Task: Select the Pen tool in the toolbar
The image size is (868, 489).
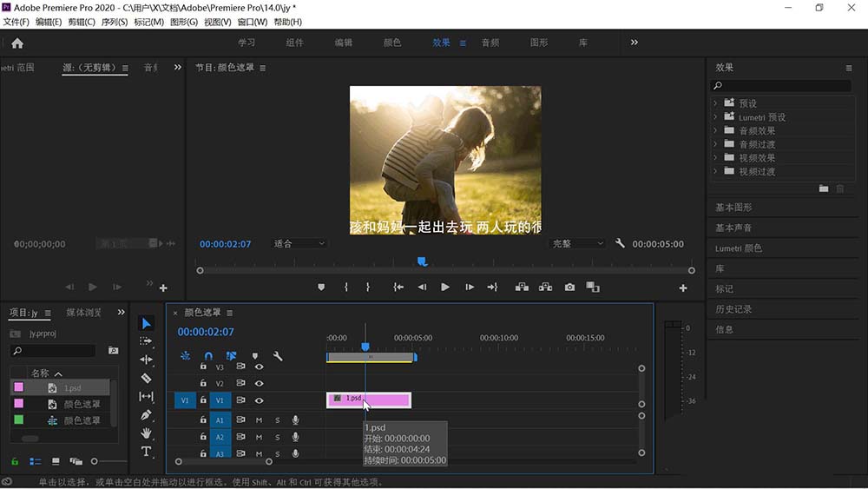Action: point(146,415)
